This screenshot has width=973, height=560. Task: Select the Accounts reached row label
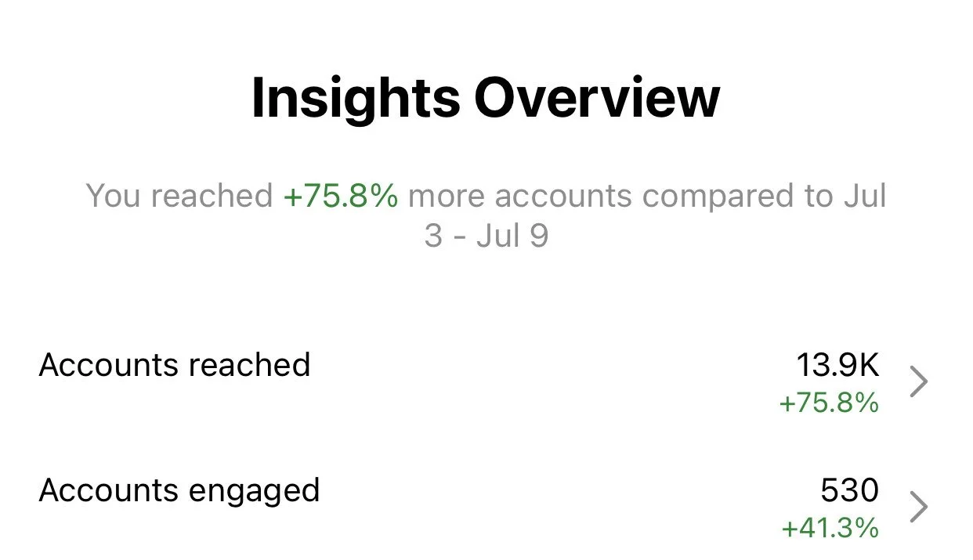pyautogui.click(x=175, y=365)
